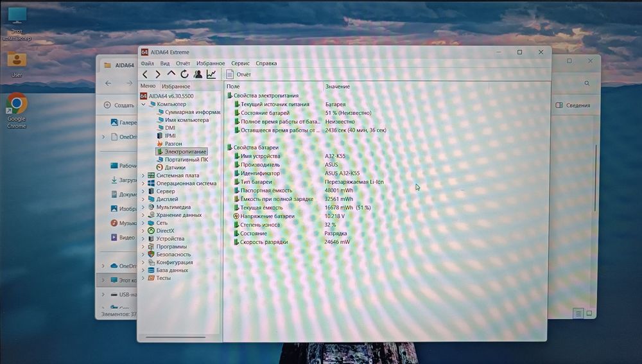Viewport: 642px width, 364px height.
Task: Click the refresh icon in AIDA64 toolbar
Action: coord(184,74)
